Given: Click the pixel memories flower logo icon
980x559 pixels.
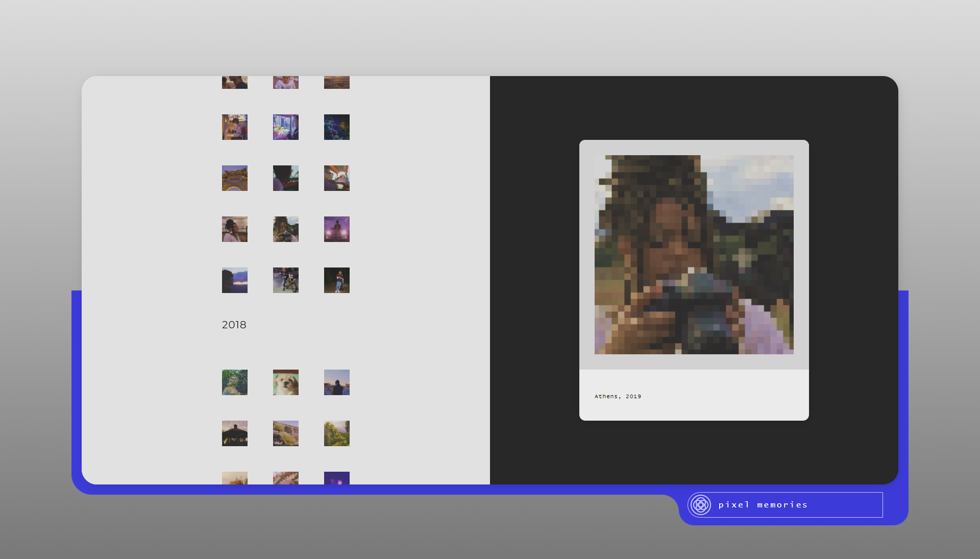Looking at the screenshot, I should tap(701, 505).
